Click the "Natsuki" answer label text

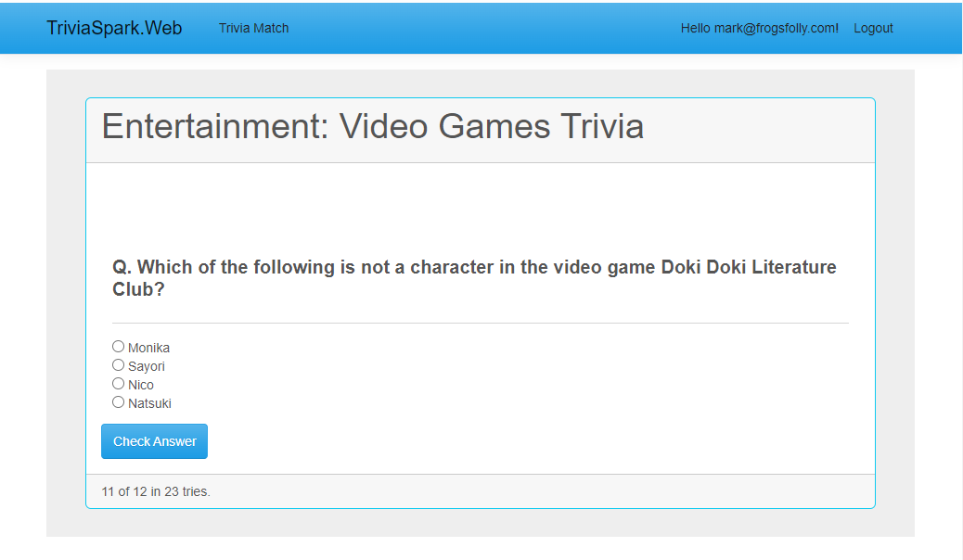click(149, 403)
